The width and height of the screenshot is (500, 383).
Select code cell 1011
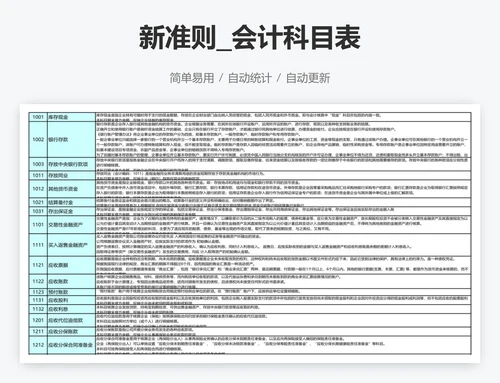[x=38, y=175]
